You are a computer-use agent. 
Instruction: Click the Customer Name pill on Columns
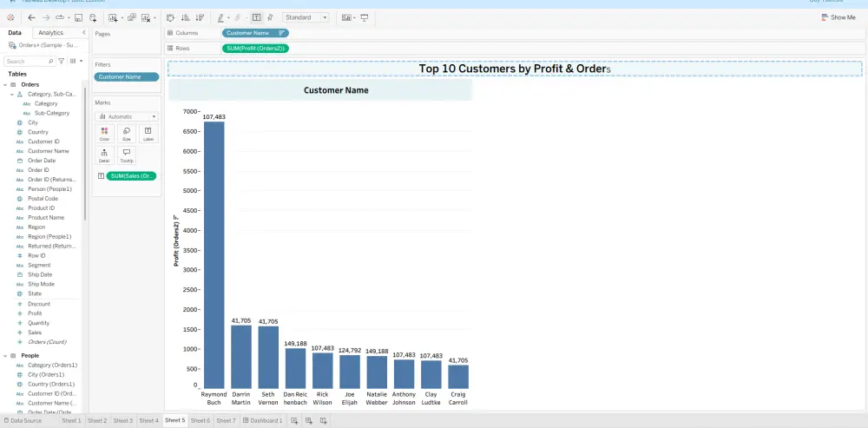point(255,33)
